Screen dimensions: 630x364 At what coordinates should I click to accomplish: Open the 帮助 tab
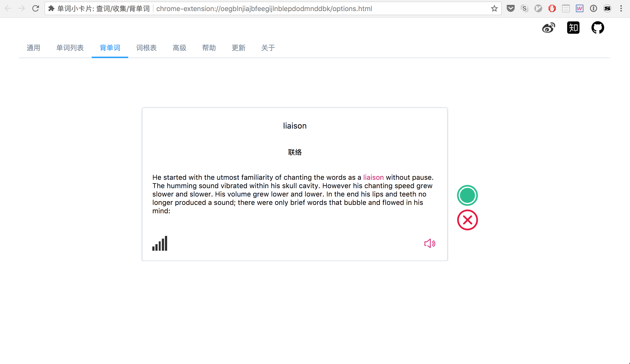tap(209, 48)
